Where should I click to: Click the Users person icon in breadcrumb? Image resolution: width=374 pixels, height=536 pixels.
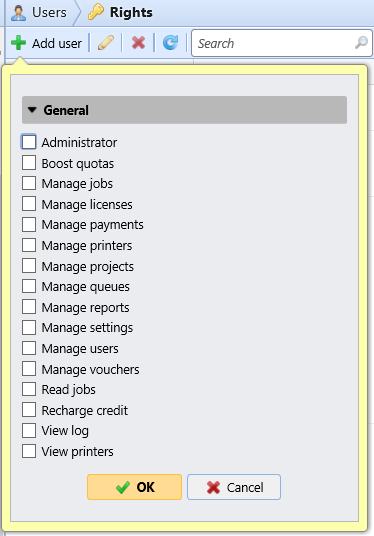(x=18, y=13)
